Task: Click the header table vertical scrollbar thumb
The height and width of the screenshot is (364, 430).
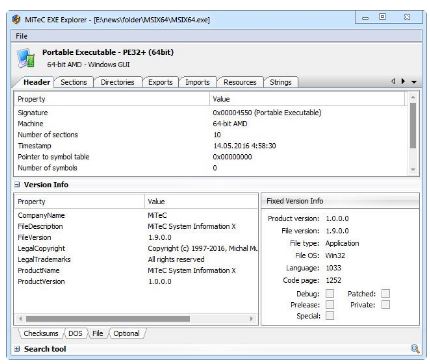Action: [x=413, y=125]
